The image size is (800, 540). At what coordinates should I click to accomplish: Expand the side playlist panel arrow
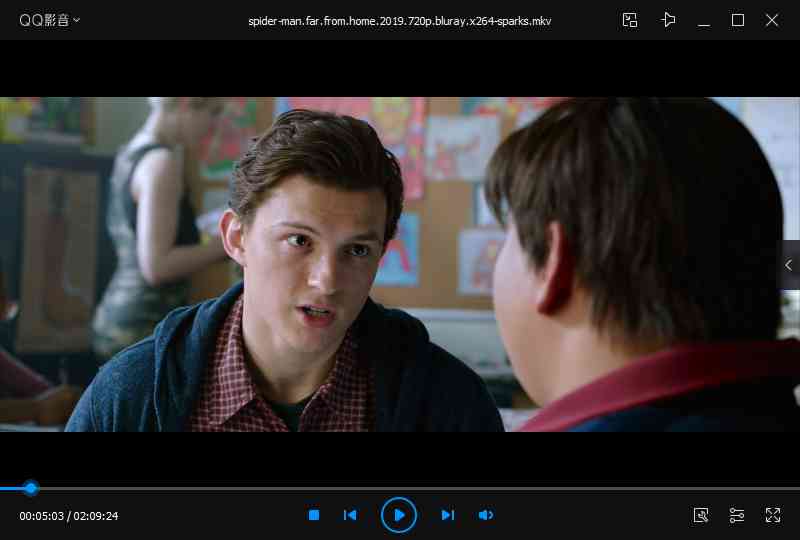pos(789,265)
